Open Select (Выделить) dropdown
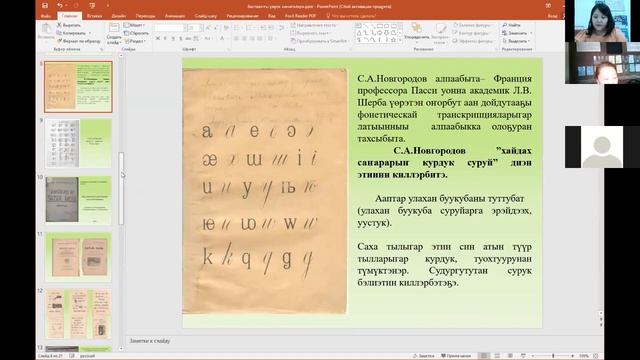The image size is (640, 360). pos(516,41)
